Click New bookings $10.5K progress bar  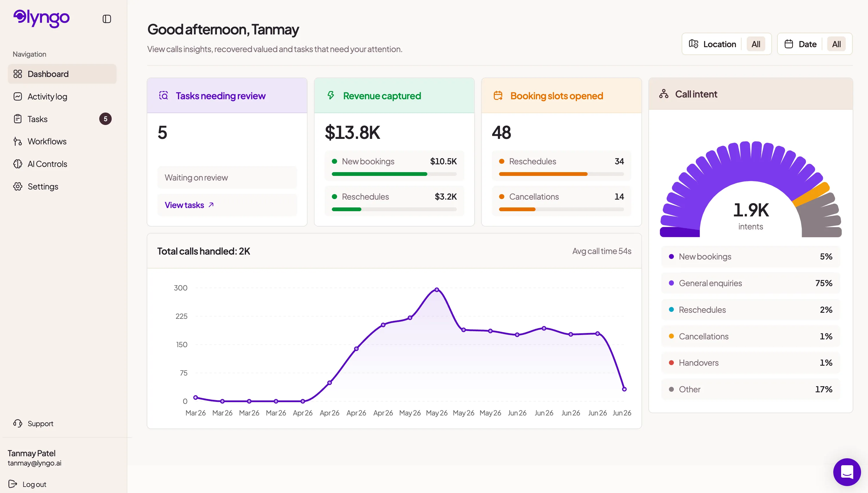click(x=394, y=174)
